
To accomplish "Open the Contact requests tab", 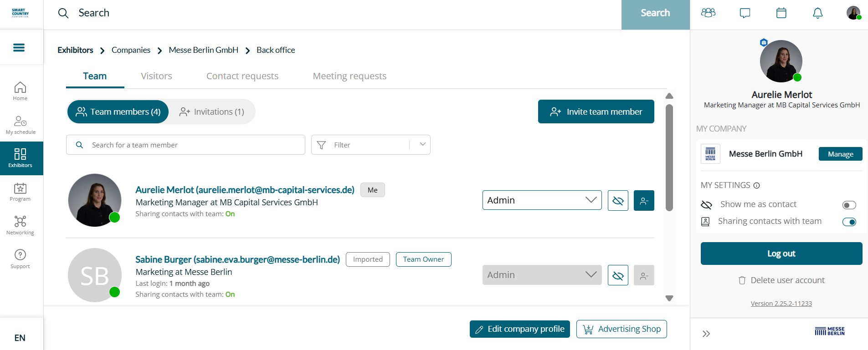I will 242,76.
